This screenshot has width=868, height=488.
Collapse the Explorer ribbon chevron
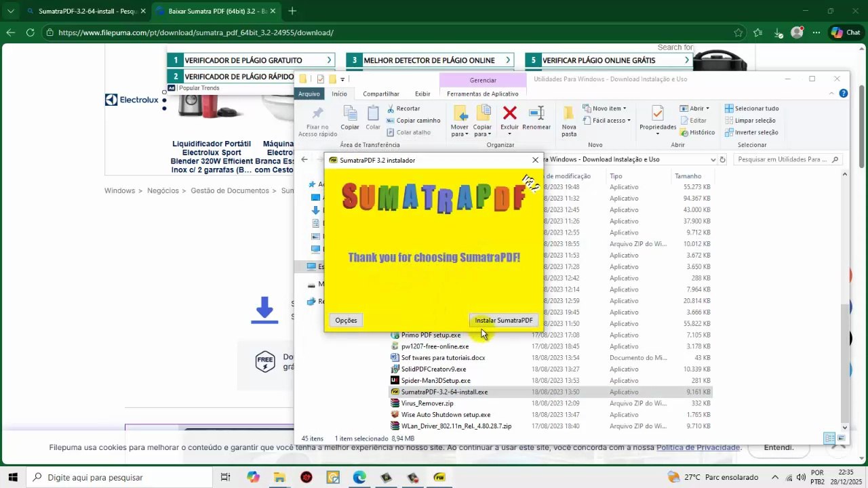tap(832, 94)
